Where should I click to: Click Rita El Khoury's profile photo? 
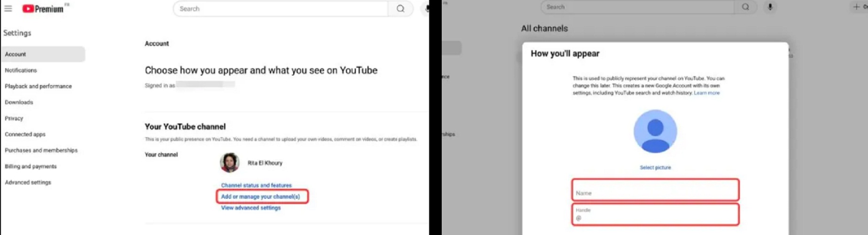point(230,163)
